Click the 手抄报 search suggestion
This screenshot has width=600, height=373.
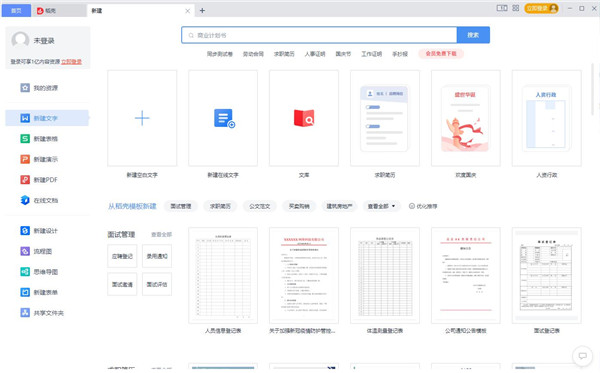[x=400, y=54]
